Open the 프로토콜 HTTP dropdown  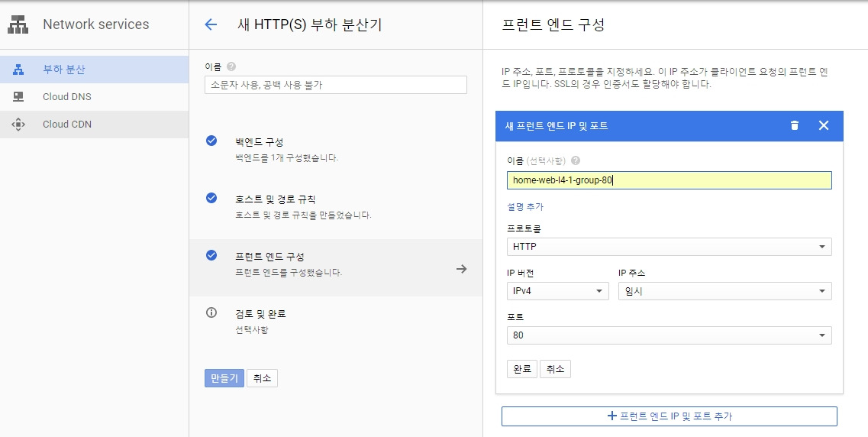pyautogui.click(x=669, y=247)
